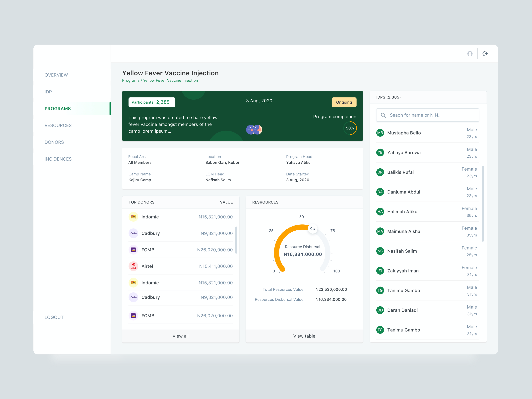Click the first Indomie donor logo
Image resolution: width=532 pixels, height=399 pixels.
point(133,217)
